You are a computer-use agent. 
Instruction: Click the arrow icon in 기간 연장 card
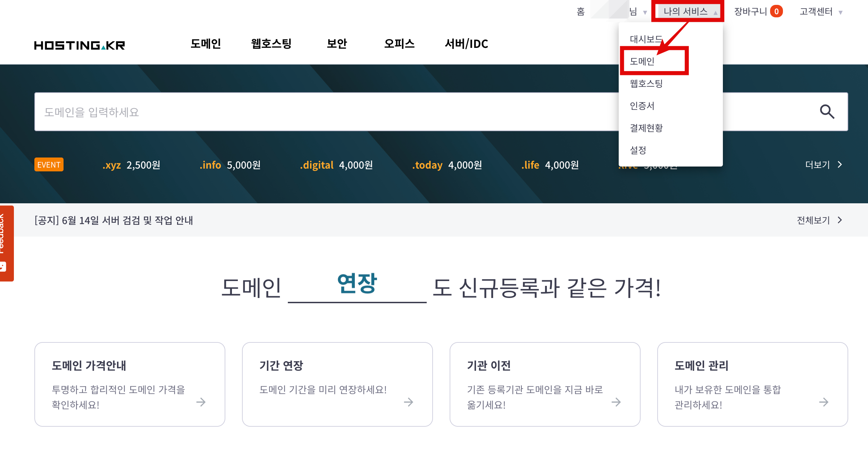tap(409, 402)
